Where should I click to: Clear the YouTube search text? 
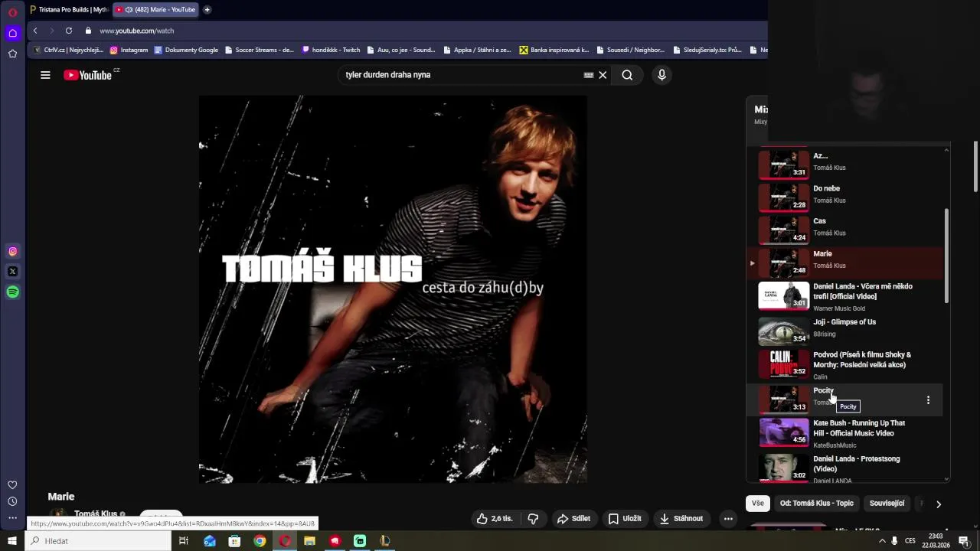point(603,75)
